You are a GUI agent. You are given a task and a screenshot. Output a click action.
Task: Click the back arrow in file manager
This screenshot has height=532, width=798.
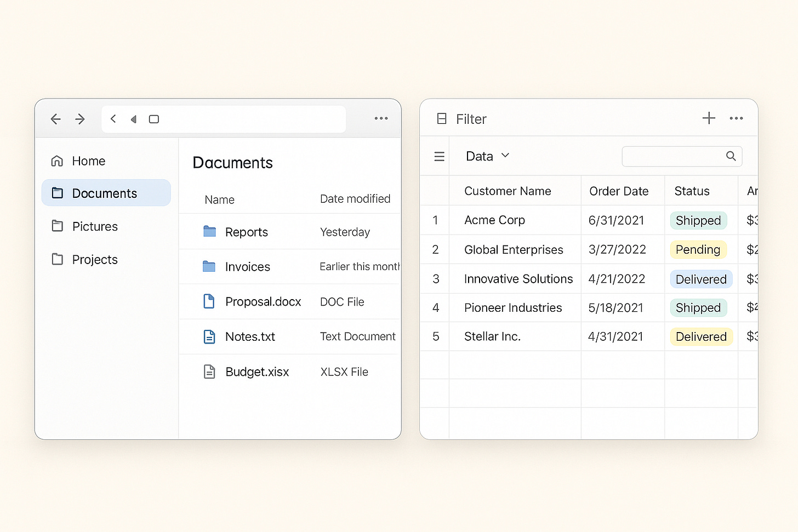tap(55, 119)
